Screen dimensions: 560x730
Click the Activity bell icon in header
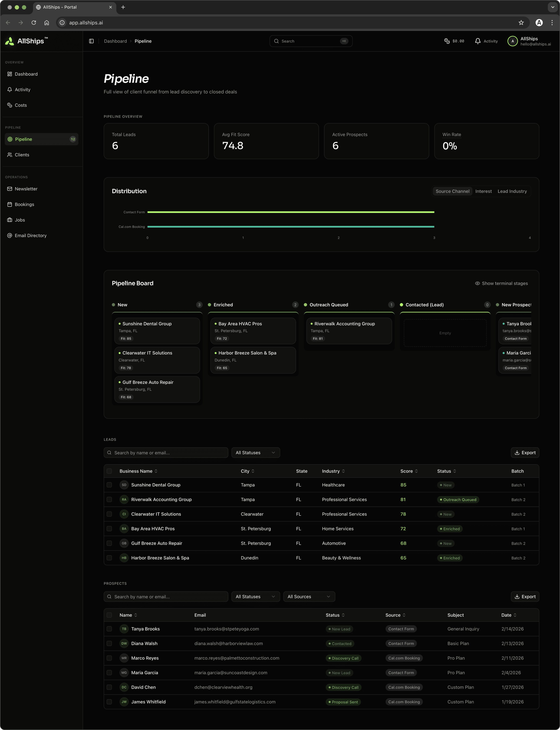[x=478, y=41]
